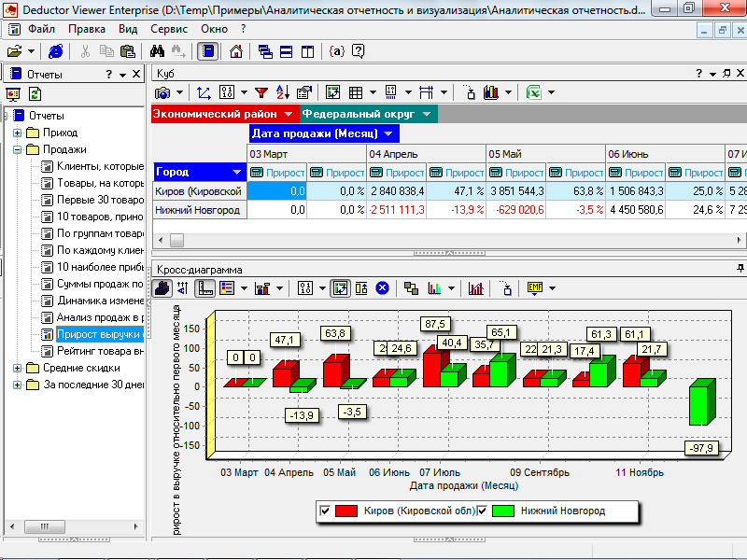
Task: Click the home page toolbar icon
Action: pyautogui.click(x=236, y=51)
